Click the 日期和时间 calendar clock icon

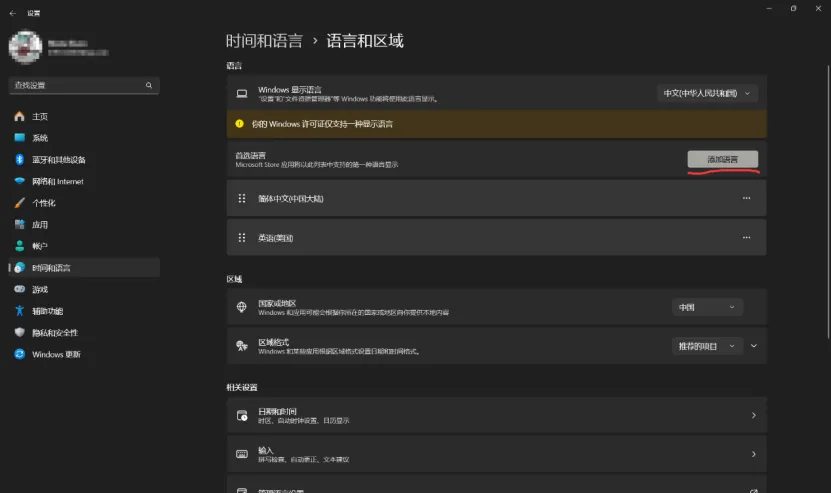[242, 415]
